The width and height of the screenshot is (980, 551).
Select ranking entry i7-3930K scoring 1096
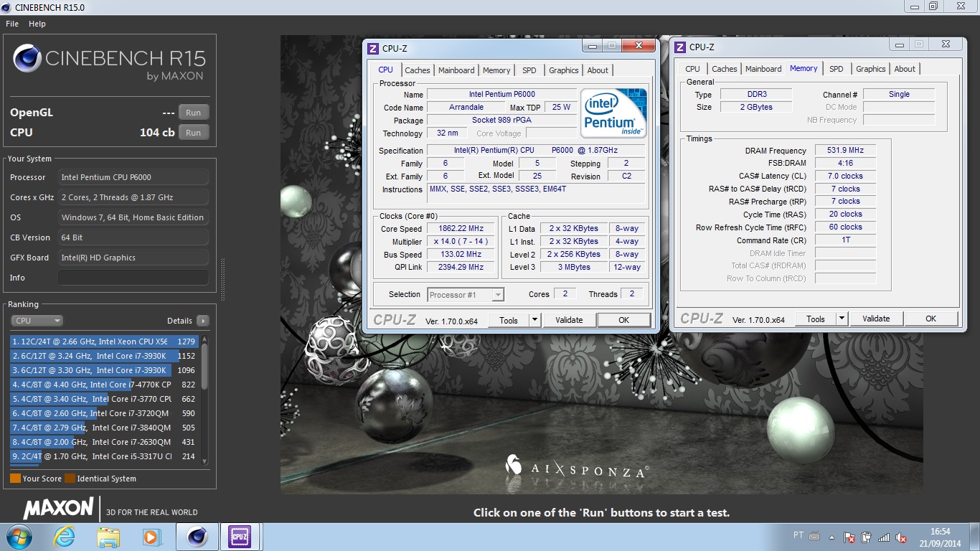[104, 370]
